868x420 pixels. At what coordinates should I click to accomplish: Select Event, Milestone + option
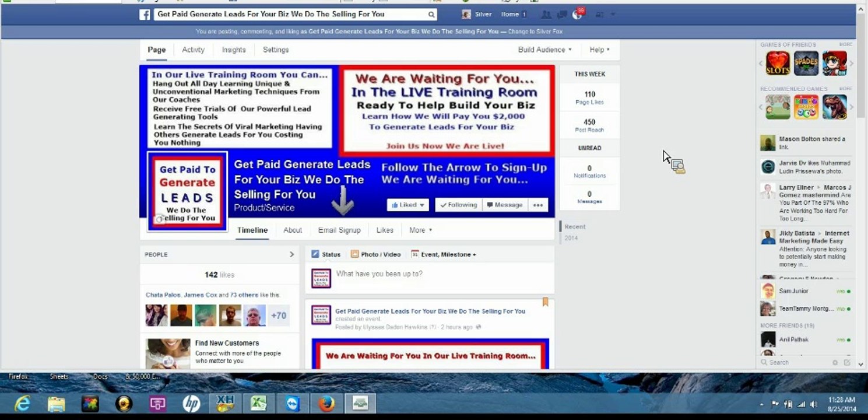[x=444, y=254]
